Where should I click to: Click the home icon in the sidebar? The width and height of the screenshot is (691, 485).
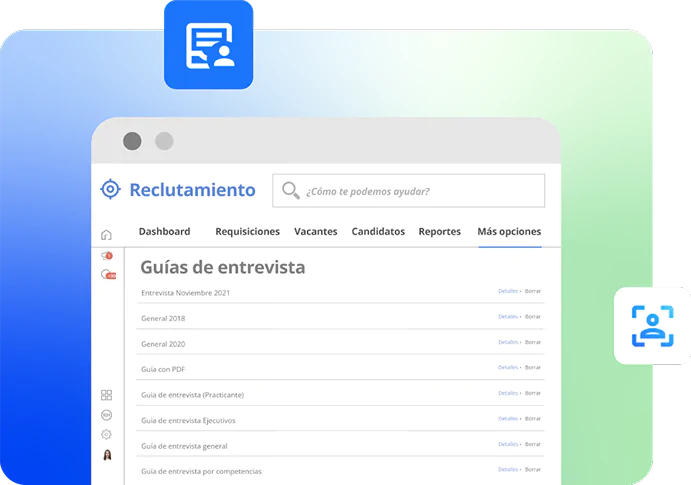[107, 235]
